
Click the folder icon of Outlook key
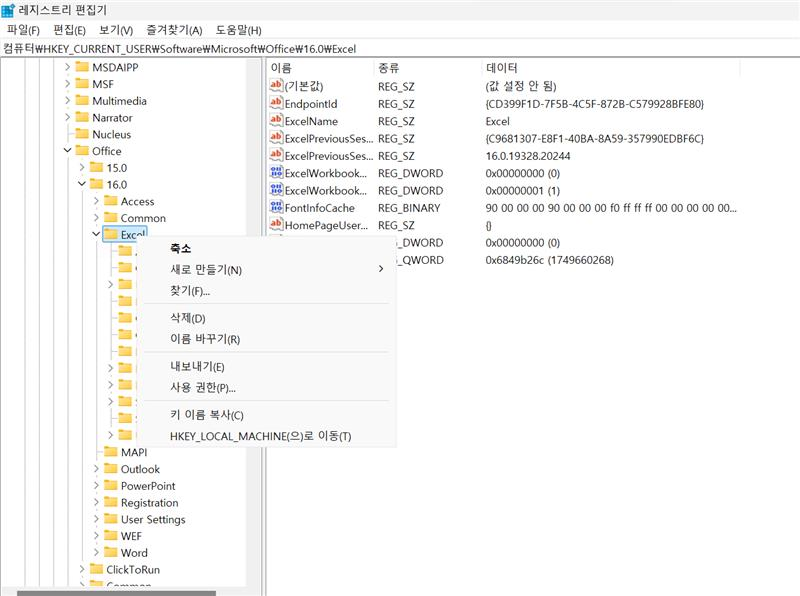111,469
